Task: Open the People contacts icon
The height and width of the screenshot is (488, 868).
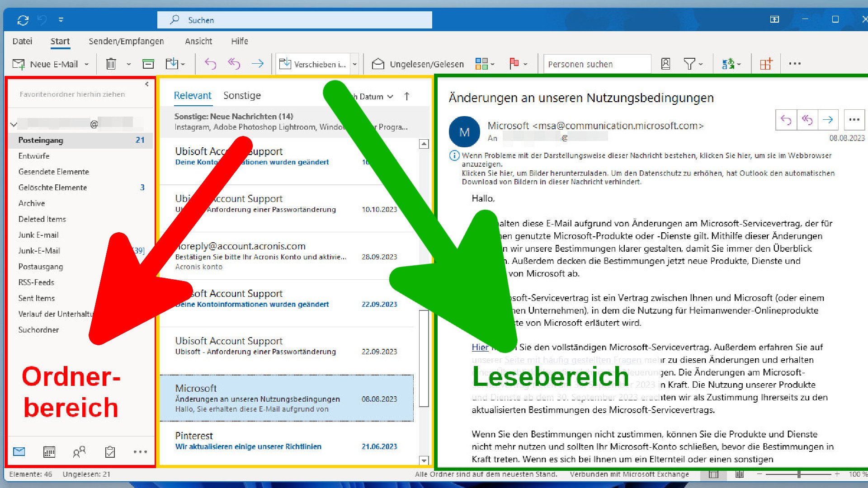Action: 79,452
